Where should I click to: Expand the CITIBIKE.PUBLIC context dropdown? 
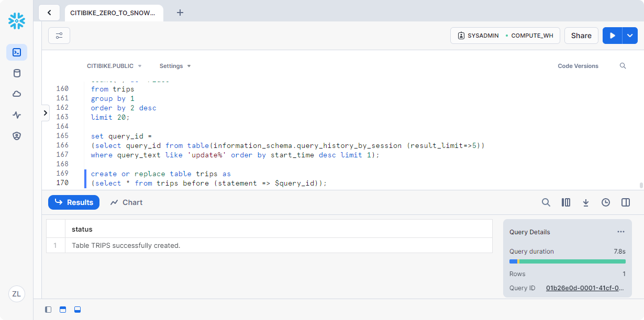(114, 66)
